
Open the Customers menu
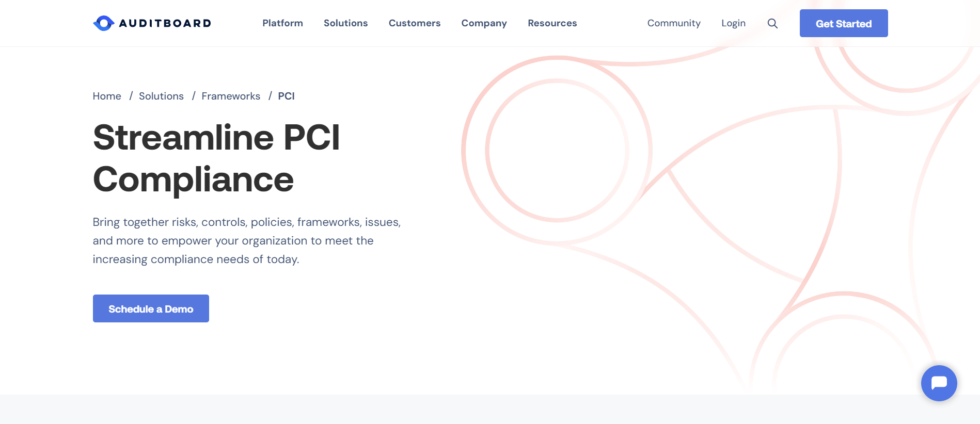pos(415,23)
